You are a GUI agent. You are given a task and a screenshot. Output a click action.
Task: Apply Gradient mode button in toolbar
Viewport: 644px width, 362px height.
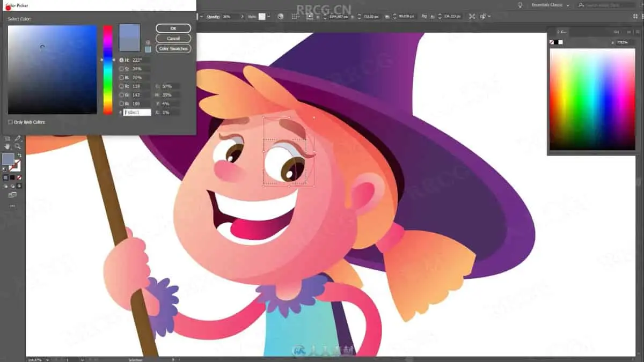click(12, 178)
